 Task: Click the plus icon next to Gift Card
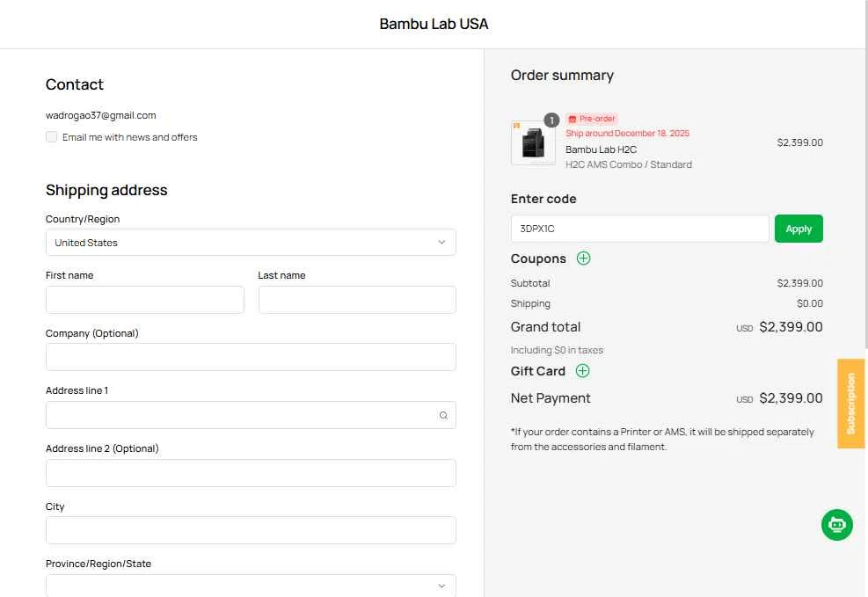point(582,371)
